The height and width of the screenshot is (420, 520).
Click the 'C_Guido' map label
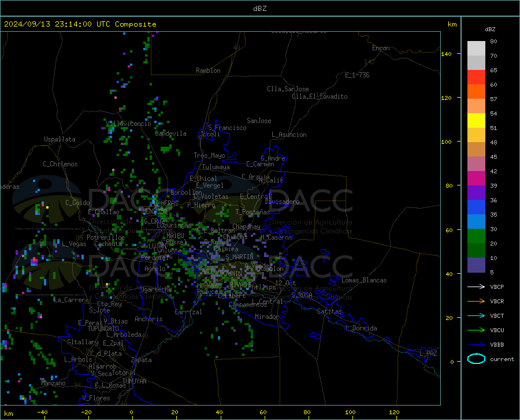[x=77, y=203]
